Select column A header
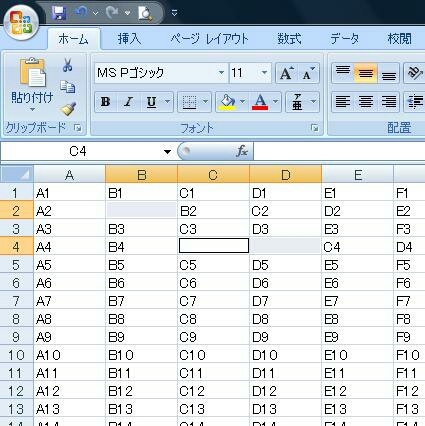 point(69,175)
